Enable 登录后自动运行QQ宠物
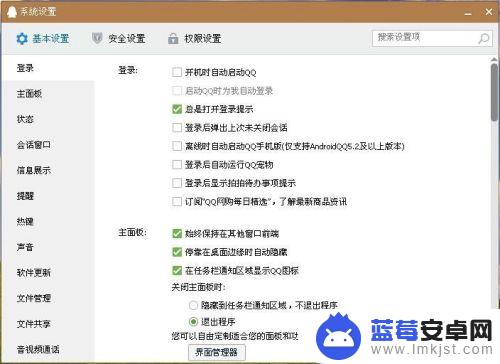500x364 pixels. (x=177, y=165)
